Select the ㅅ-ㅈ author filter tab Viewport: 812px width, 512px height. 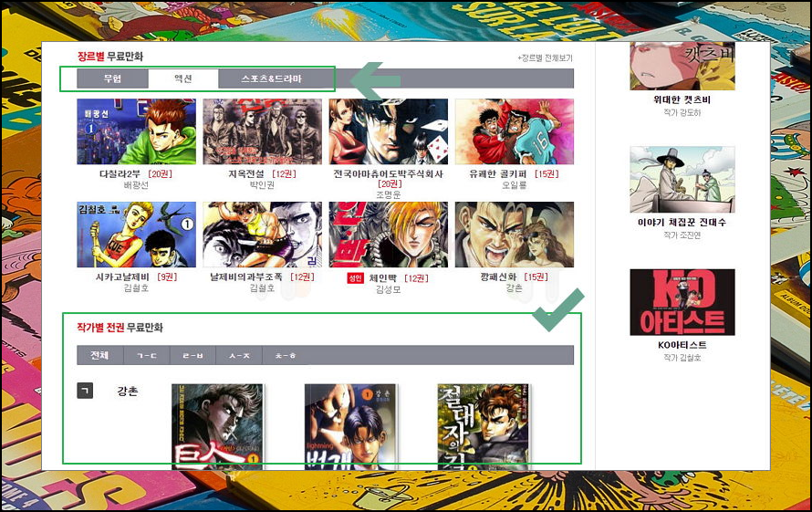(x=239, y=356)
